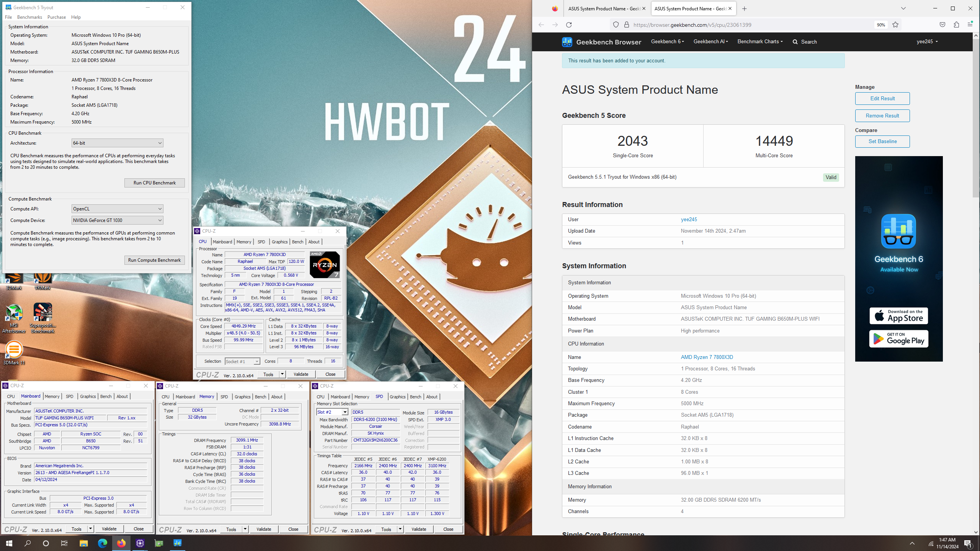
Task: Open the Compute API OpenCL dropdown
Action: click(x=117, y=209)
